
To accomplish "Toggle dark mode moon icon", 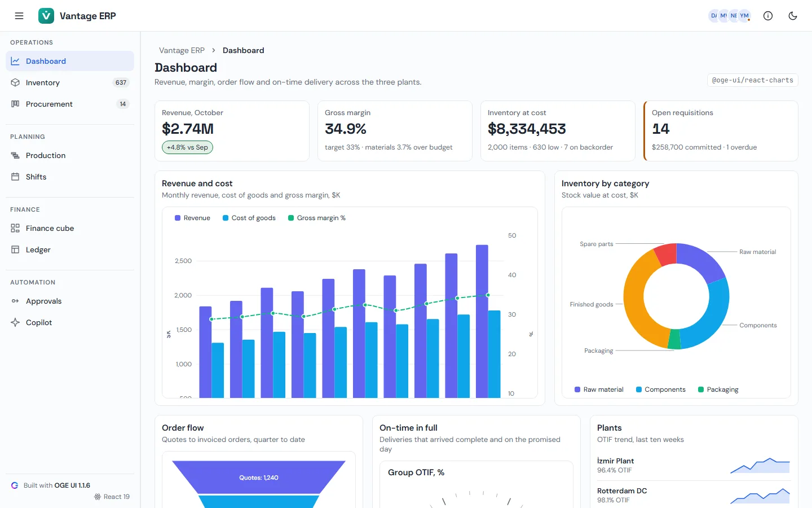I will pyautogui.click(x=793, y=16).
